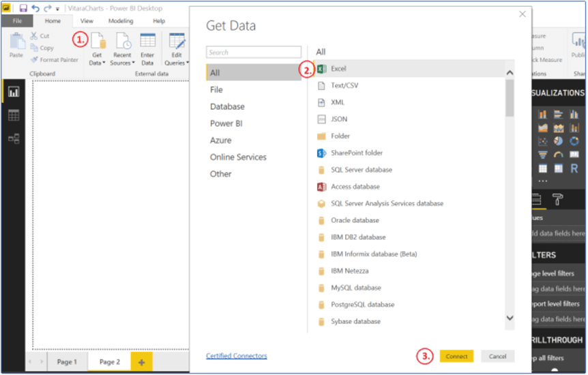Image resolution: width=588 pixels, height=375 pixels.
Task: Open the Quick Access Toolbar customize dropdown
Action: point(57,9)
